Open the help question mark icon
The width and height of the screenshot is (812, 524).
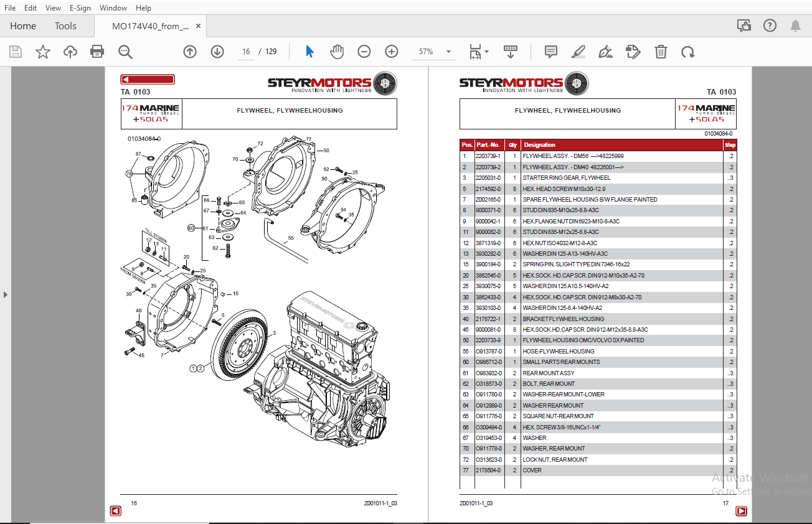click(770, 26)
